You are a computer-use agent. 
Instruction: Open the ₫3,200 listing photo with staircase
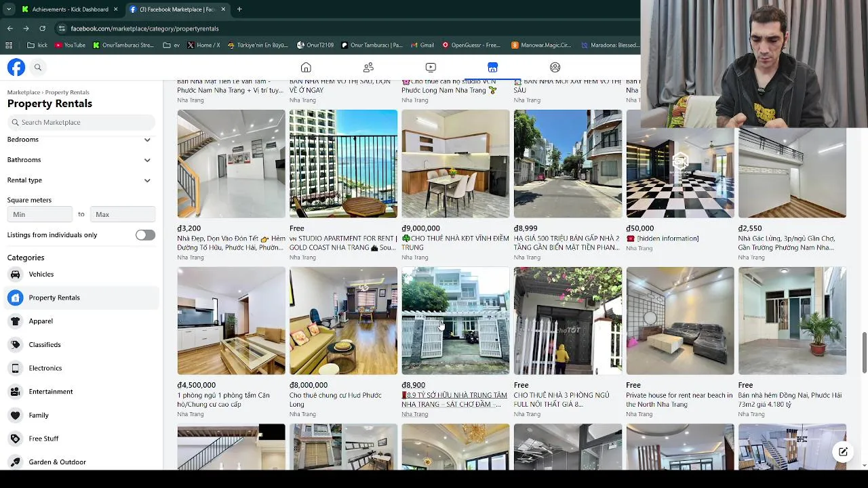tap(231, 163)
